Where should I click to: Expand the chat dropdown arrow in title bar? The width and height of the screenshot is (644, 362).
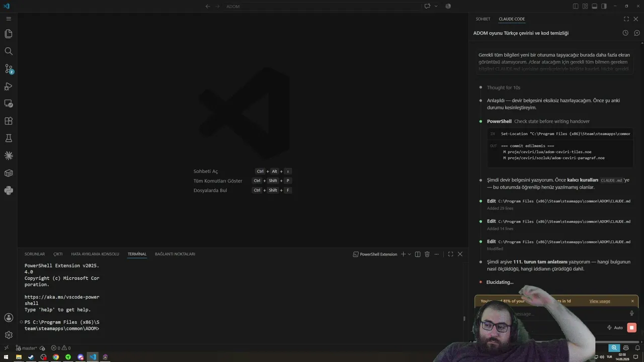click(x=436, y=7)
